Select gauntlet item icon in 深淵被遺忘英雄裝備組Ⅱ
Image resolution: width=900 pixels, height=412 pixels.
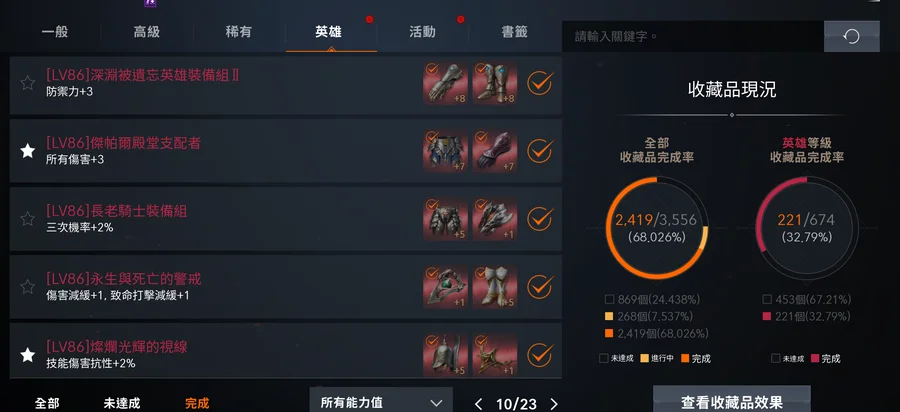pyautogui.click(x=445, y=84)
